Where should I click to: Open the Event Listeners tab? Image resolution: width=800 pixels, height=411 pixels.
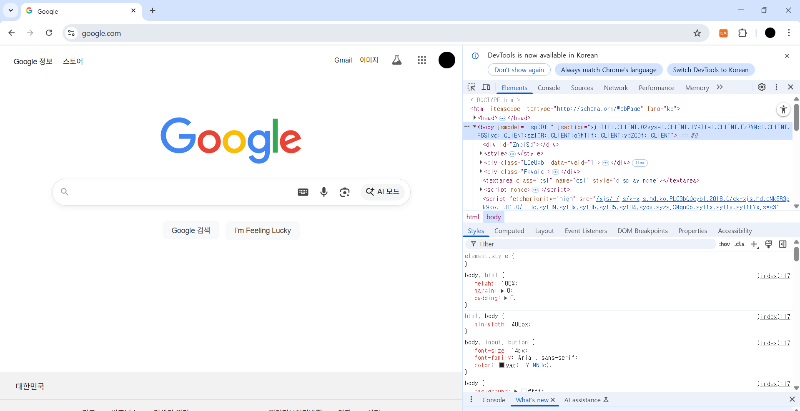point(586,231)
